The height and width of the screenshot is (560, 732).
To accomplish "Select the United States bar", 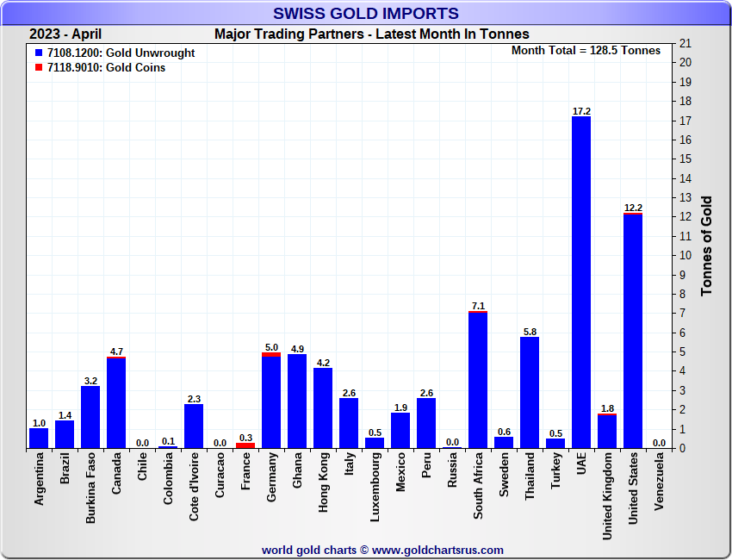I will [x=633, y=331].
